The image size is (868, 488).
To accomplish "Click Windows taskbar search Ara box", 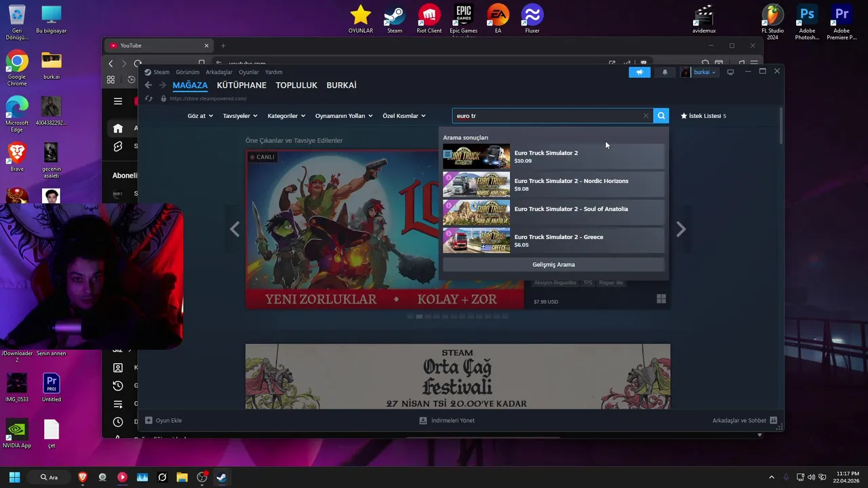I will point(50,477).
